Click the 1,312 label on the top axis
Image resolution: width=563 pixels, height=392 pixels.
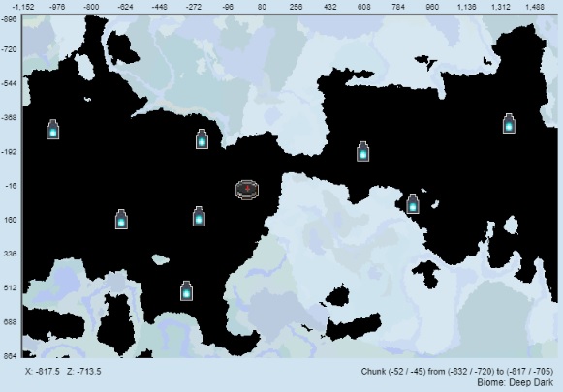click(x=501, y=7)
